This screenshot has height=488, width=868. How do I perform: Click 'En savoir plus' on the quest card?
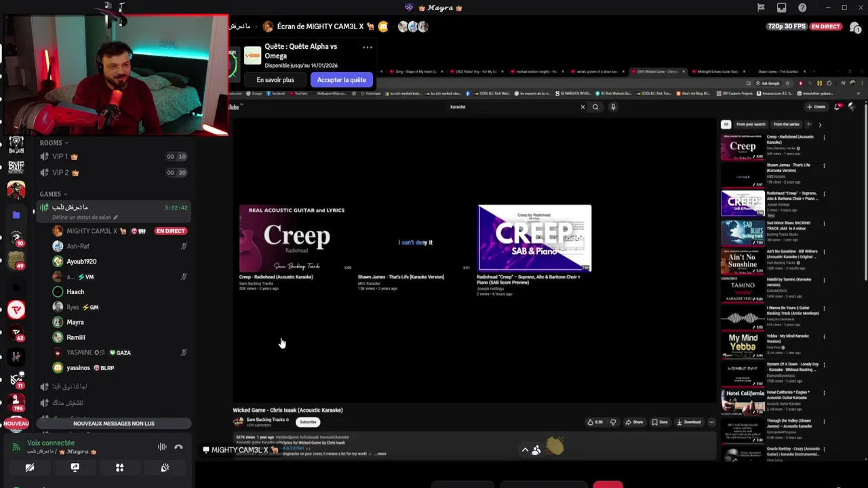tap(275, 80)
